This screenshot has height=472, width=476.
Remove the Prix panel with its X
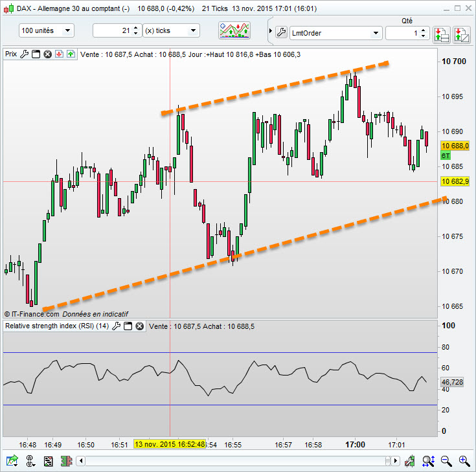click(48, 54)
